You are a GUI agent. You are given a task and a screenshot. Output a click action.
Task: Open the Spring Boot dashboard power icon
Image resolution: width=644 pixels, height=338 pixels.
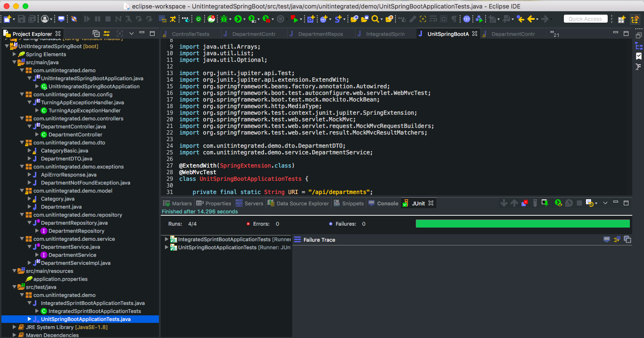[x=198, y=19]
